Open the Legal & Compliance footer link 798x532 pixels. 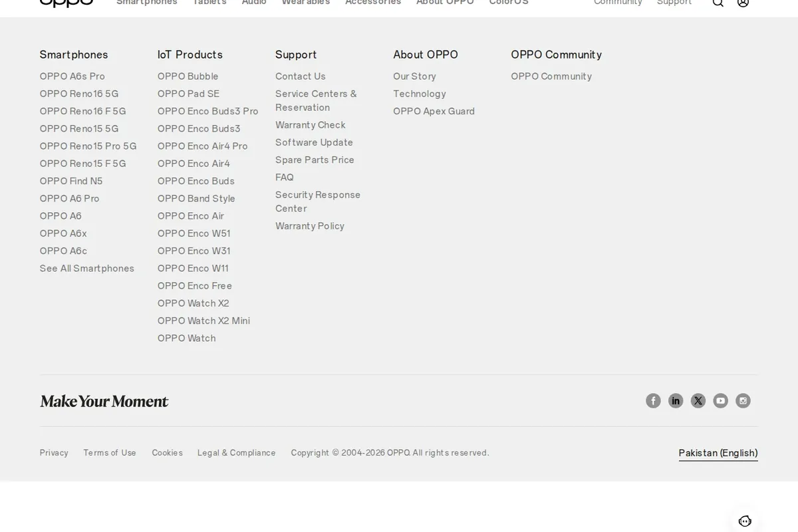(236, 453)
